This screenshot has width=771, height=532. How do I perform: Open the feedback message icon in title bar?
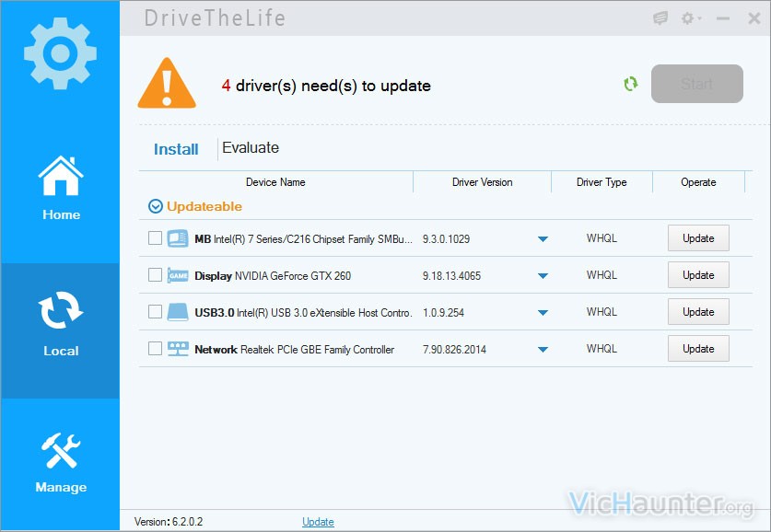660,18
